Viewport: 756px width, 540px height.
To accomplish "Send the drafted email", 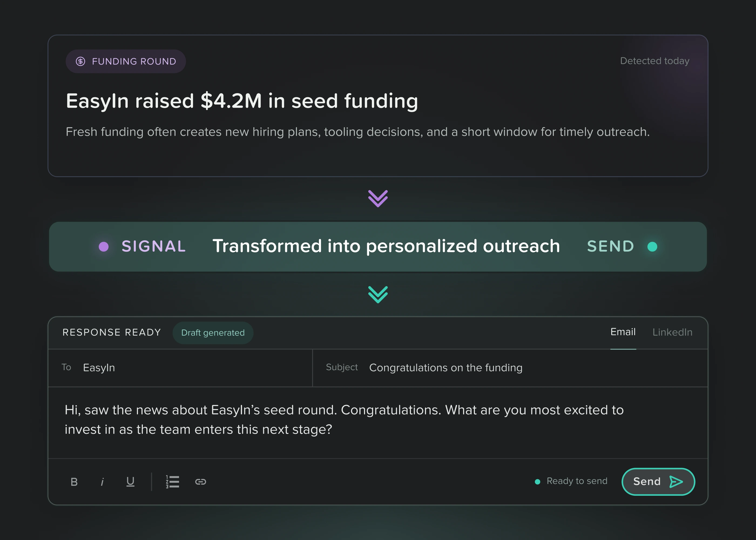I will [x=658, y=482].
